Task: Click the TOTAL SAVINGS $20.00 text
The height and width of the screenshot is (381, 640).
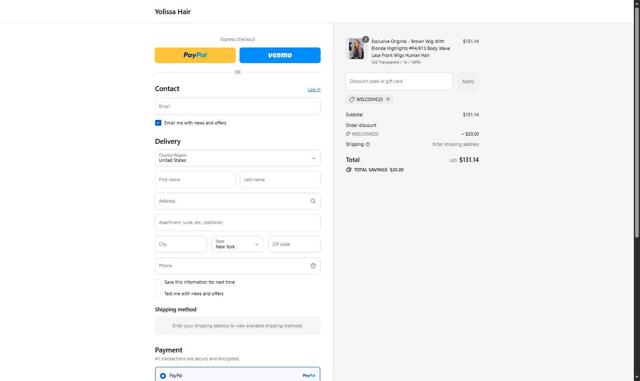Action: pos(379,170)
